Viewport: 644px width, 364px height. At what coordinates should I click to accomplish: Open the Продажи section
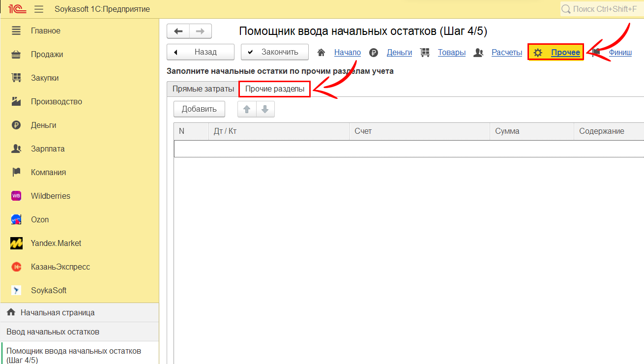pos(47,54)
